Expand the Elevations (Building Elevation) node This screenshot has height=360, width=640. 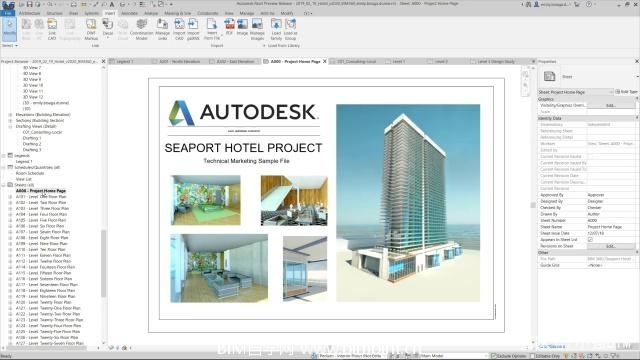tap(10, 115)
